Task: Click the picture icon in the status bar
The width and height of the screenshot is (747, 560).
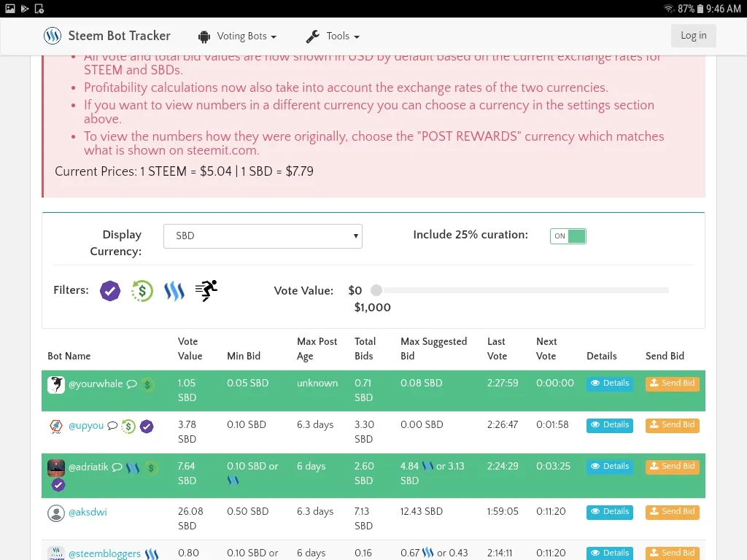Action: pyautogui.click(x=10, y=9)
